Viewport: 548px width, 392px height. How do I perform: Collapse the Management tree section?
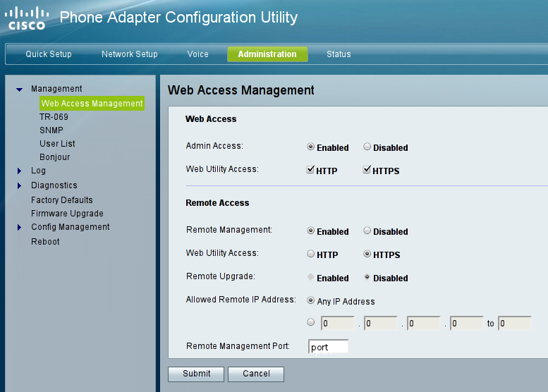coord(20,90)
